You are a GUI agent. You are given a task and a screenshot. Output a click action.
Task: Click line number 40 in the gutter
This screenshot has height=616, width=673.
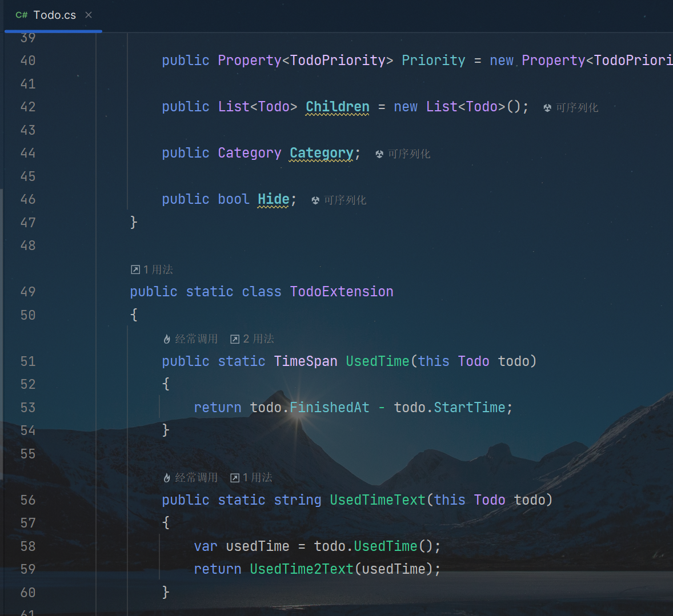pos(28,61)
